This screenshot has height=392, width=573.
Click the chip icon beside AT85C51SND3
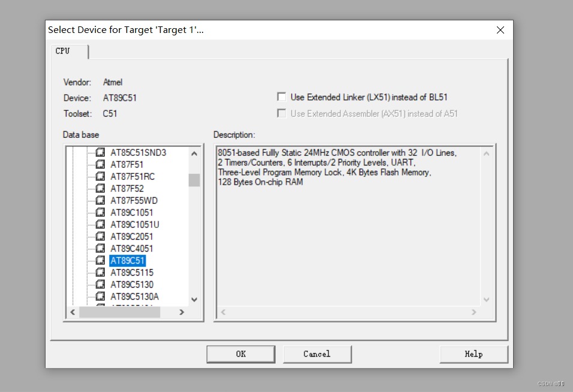pyautogui.click(x=100, y=152)
